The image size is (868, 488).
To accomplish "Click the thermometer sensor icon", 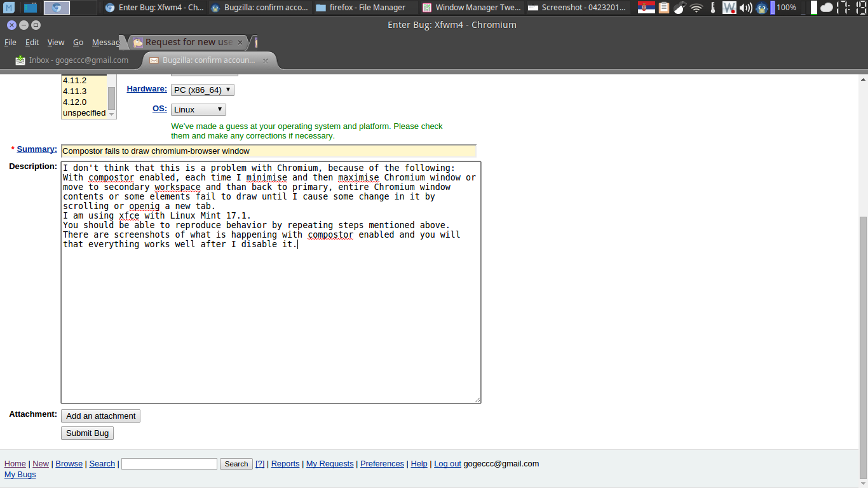I will point(713,8).
